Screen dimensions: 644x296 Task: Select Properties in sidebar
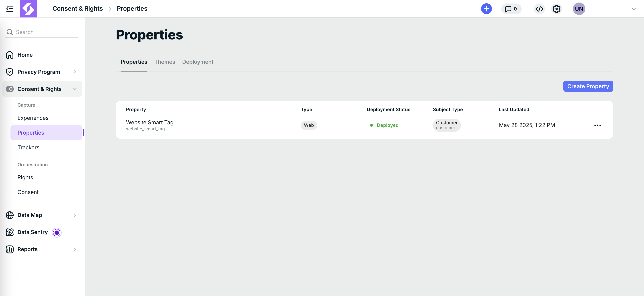(x=46, y=133)
